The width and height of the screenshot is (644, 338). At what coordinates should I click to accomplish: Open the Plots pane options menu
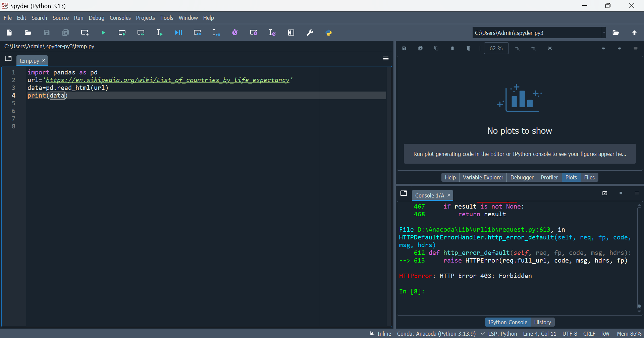[636, 49]
